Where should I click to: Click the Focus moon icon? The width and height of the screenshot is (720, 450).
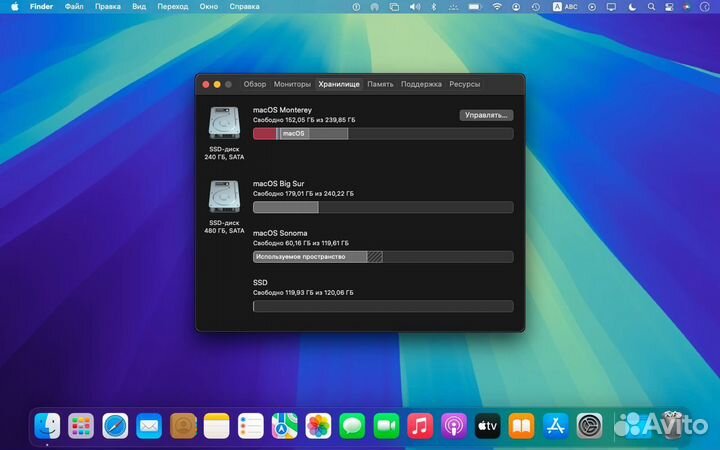click(632, 7)
